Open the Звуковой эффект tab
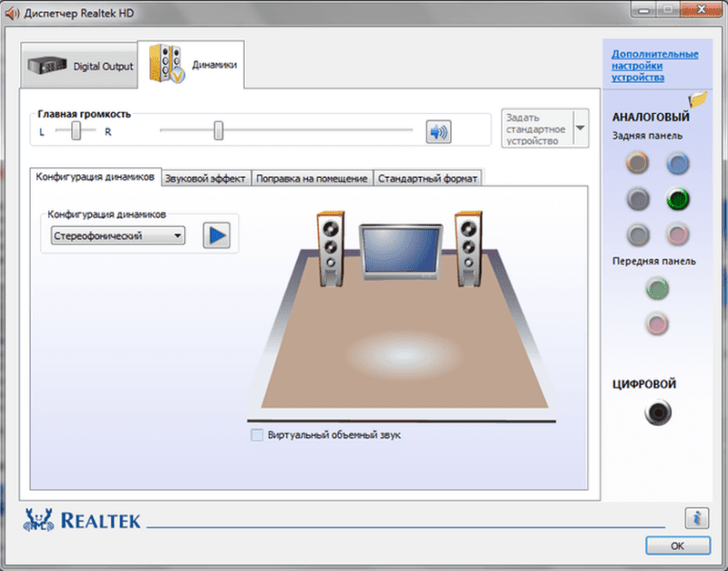The width and height of the screenshot is (728, 571). pos(206,178)
